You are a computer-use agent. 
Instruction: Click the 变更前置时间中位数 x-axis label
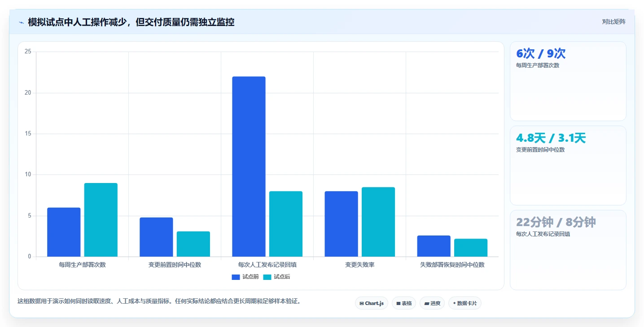point(175,265)
